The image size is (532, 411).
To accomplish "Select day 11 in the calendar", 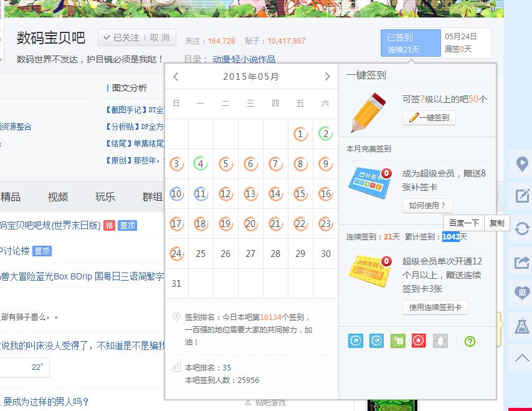I will point(201,193).
